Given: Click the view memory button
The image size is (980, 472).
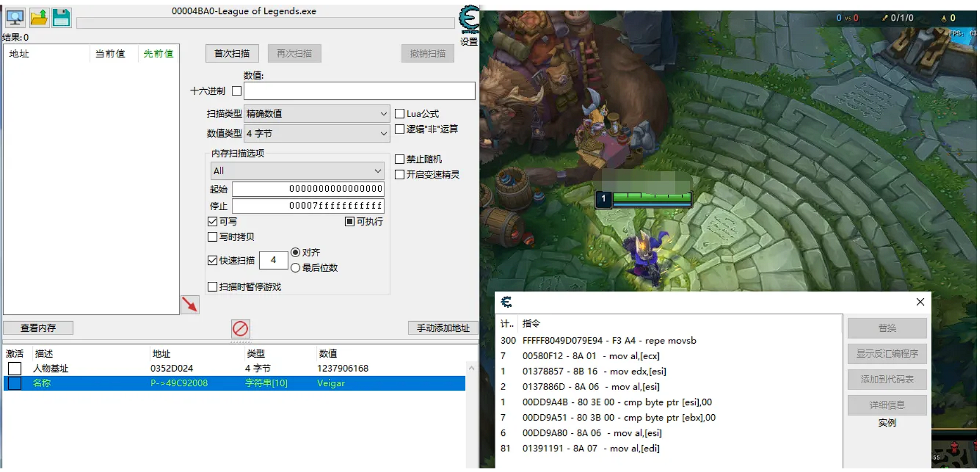Looking at the screenshot, I should (38, 328).
